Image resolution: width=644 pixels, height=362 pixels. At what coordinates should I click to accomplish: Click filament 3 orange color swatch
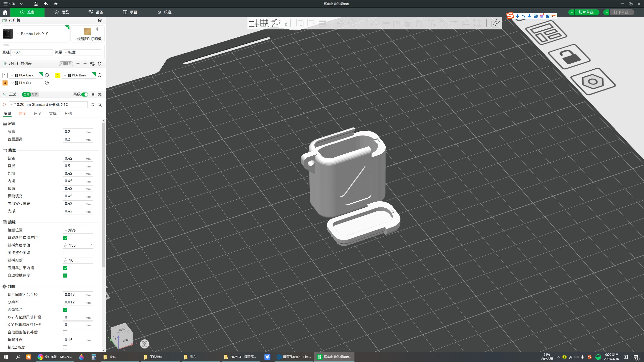pyautogui.click(x=5, y=83)
